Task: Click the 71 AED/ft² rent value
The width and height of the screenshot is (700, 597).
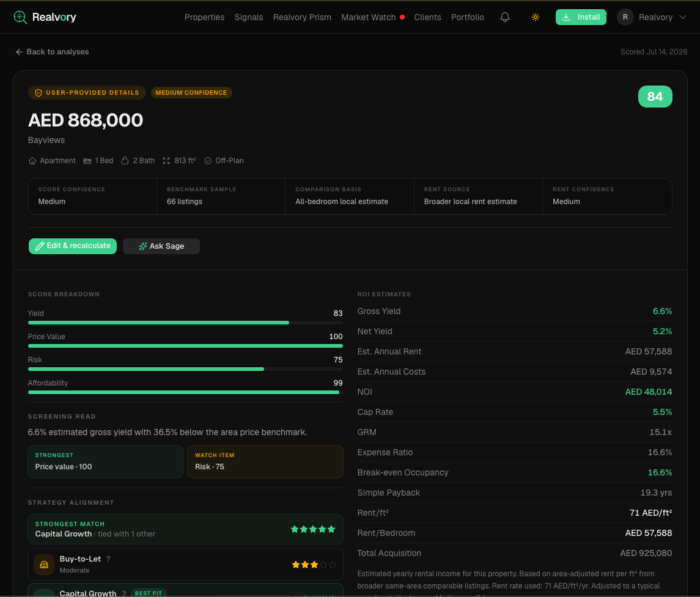Action: [x=650, y=513]
